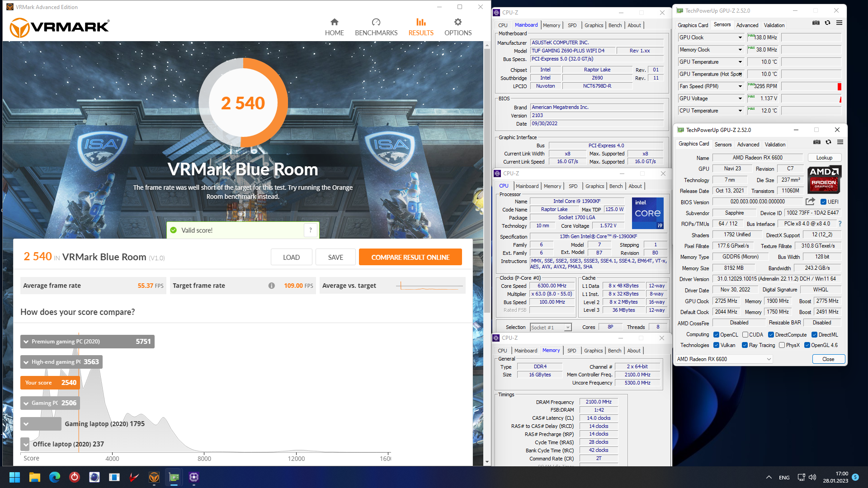Screen dimensions: 868x488
Task: Click the ENG language indicator
Action: pos(784,478)
